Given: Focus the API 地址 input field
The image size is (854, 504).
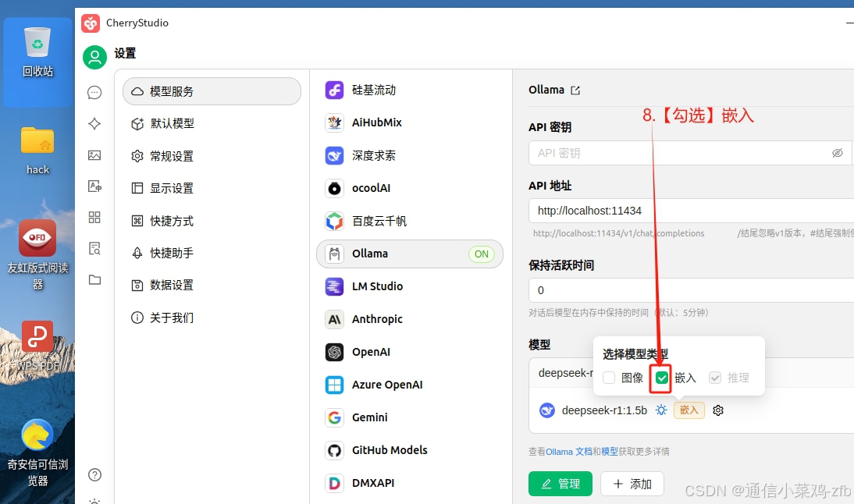Looking at the screenshot, I should 691,211.
